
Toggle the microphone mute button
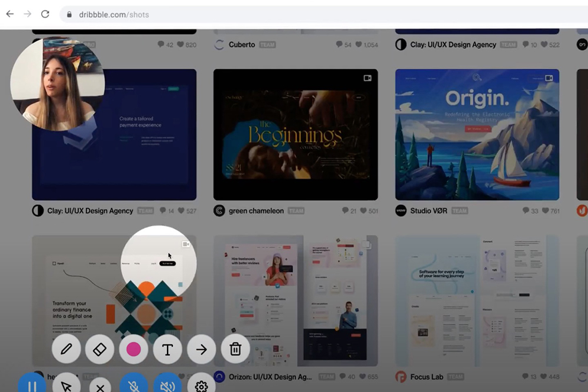[x=133, y=386]
